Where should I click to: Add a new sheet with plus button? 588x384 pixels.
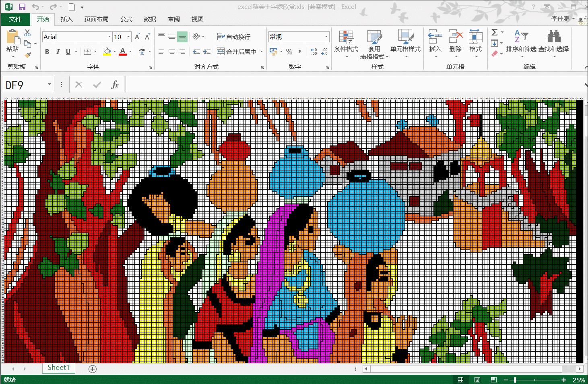(x=93, y=369)
